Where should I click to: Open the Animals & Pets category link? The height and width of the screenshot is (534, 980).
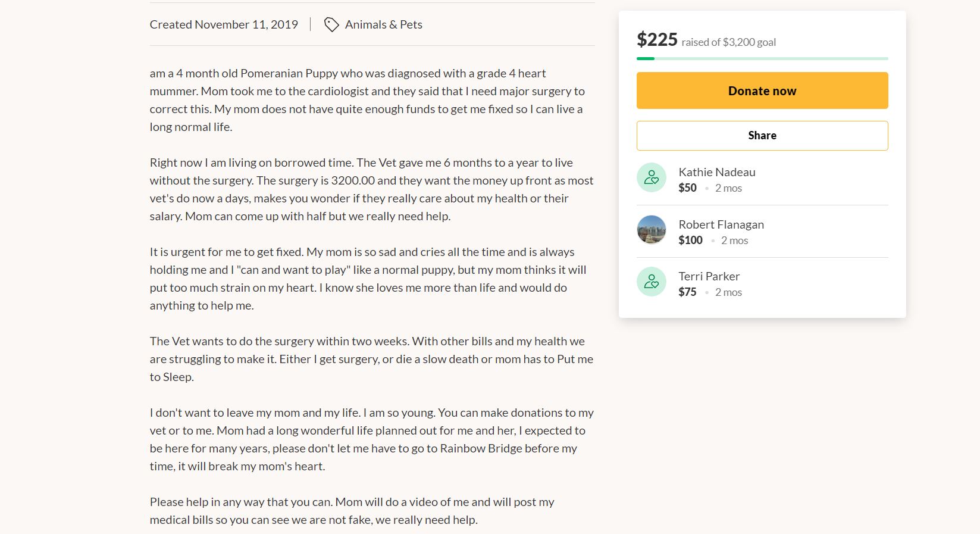384,24
